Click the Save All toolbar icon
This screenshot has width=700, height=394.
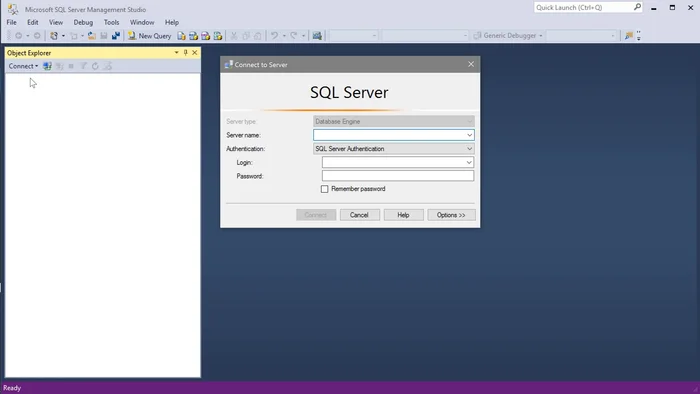click(x=116, y=36)
